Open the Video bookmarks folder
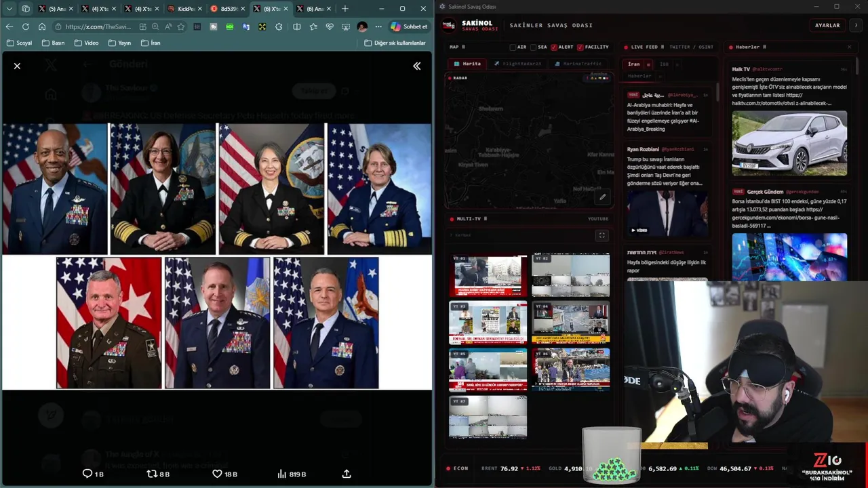The height and width of the screenshot is (488, 868). pyautogui.click(x=86, y=43)
